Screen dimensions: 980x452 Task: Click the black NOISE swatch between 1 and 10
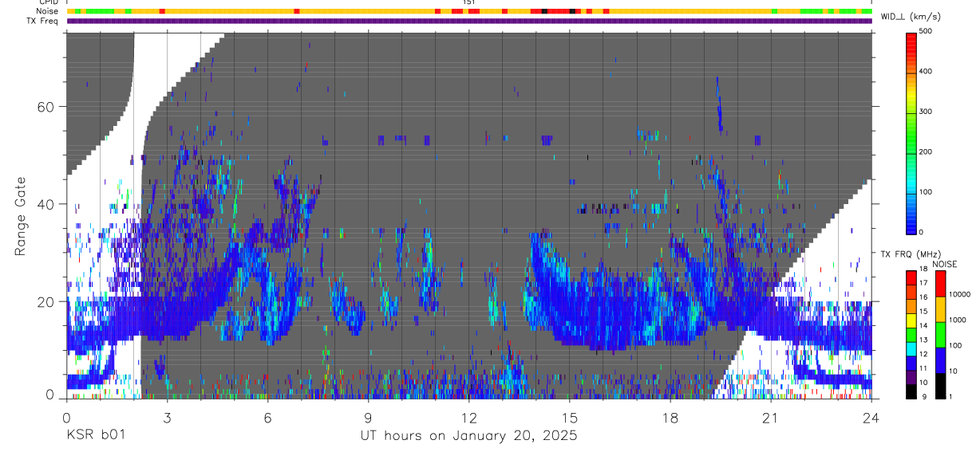pos(940,384)
